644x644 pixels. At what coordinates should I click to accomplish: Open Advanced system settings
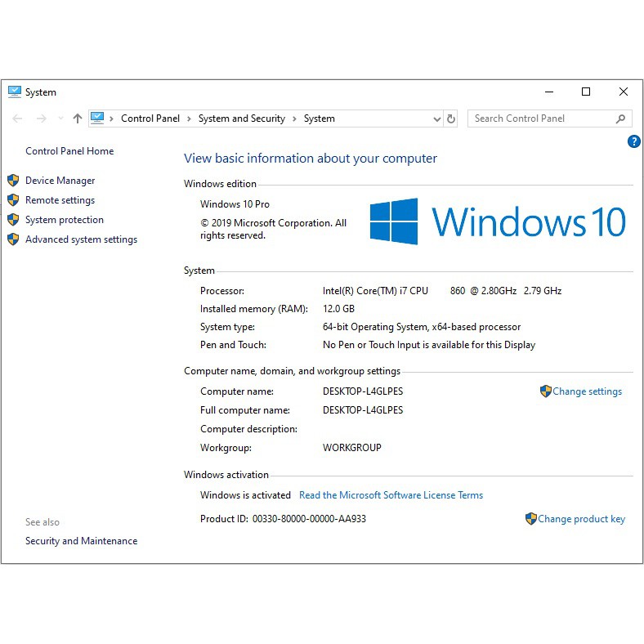point(81,239)
